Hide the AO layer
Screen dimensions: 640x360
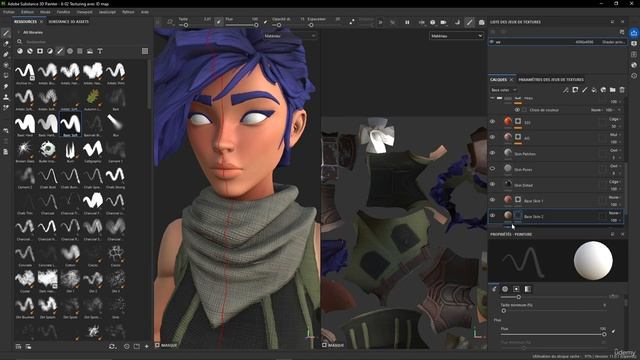pos(492,137)
